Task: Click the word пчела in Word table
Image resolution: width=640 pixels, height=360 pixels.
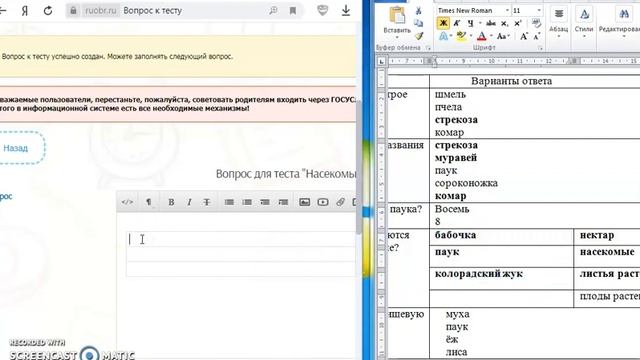Action: tap(448, 107)
